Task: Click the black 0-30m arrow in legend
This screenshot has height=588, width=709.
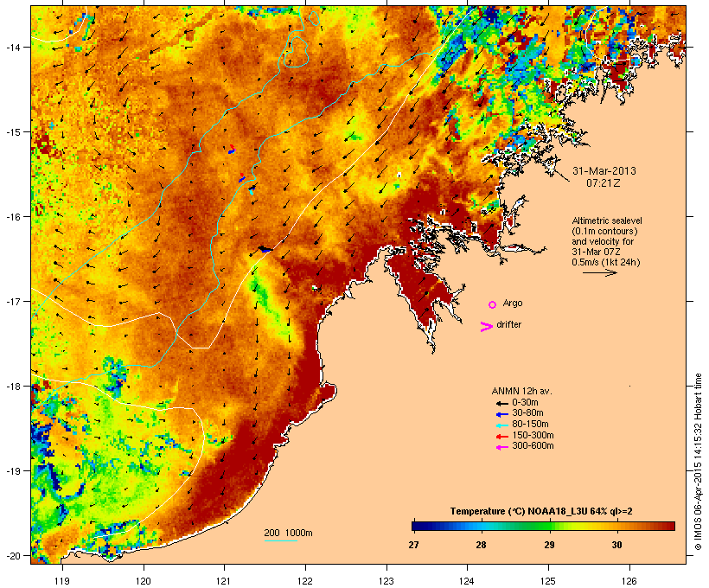Action: (501, 403)
